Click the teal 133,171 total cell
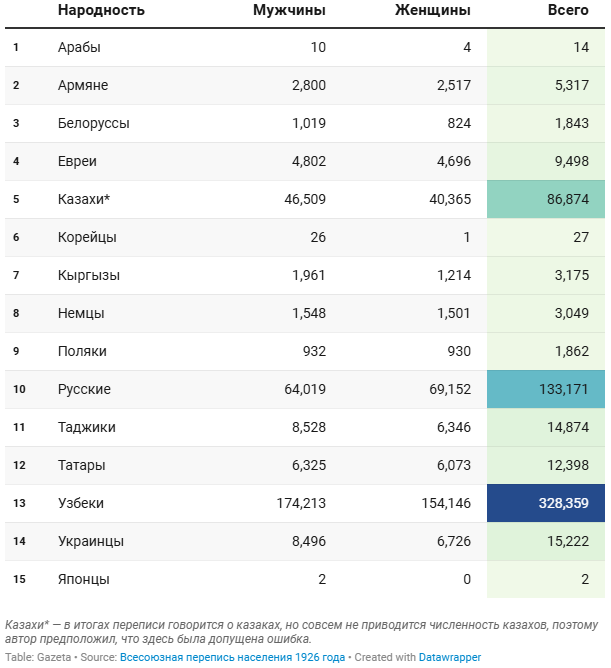 pyautogui.click(x=545, y=389)
